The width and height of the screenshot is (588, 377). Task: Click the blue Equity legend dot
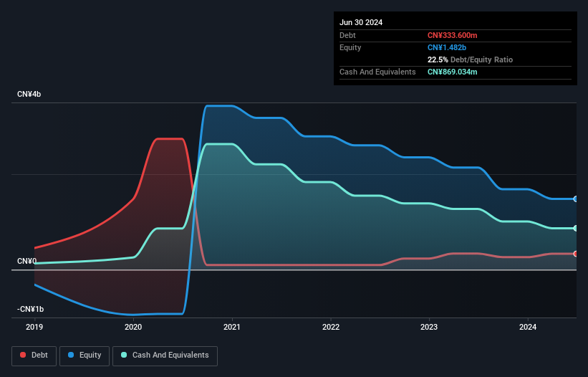click(71, 355)
